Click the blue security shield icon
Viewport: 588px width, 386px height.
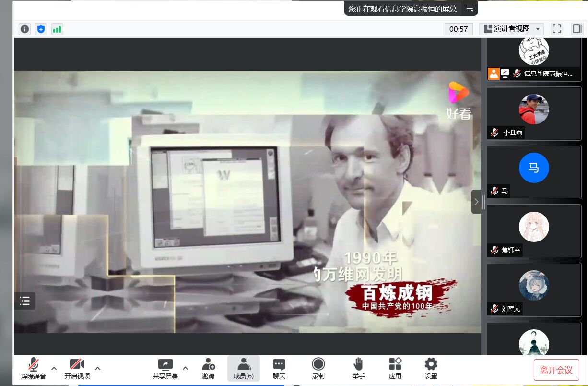tap(41, 29)
